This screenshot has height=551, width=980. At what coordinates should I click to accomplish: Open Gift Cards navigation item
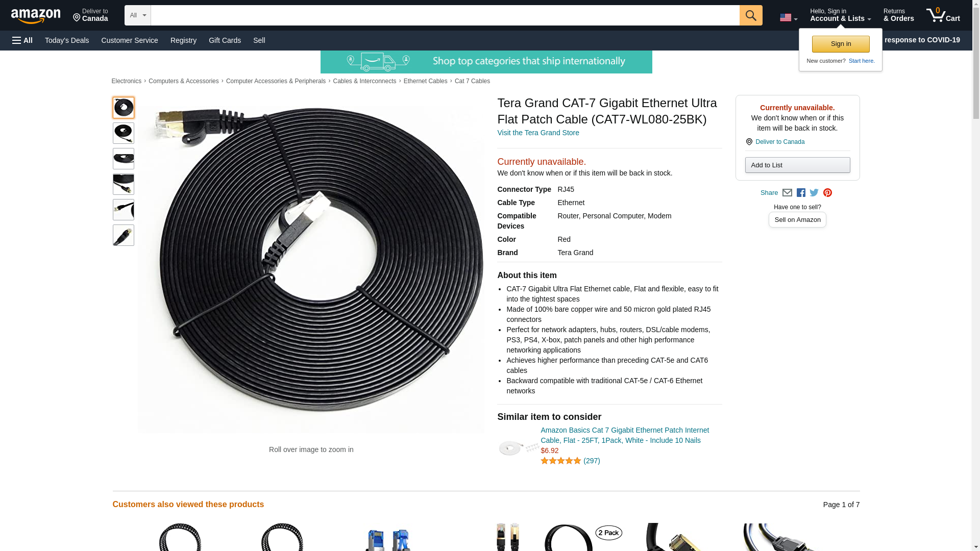(225, 40)
